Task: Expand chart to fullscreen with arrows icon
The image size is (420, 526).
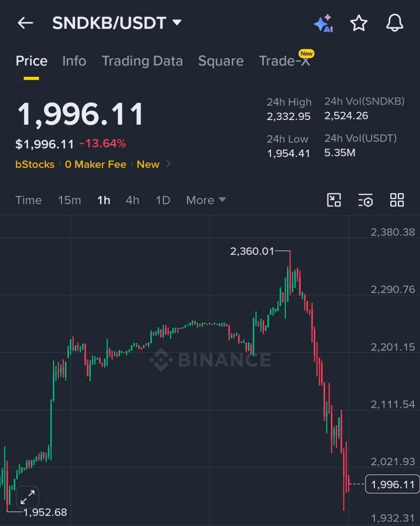Action: tap(28, 498)
